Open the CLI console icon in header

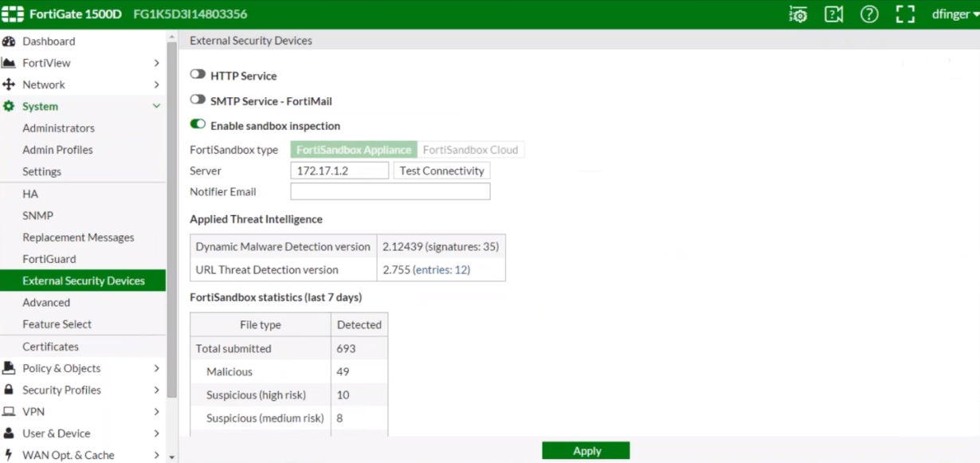[x=798, y=14]
